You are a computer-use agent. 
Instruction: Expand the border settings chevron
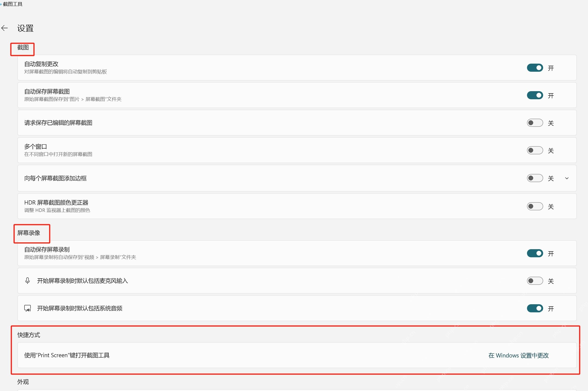pos(567,178)
